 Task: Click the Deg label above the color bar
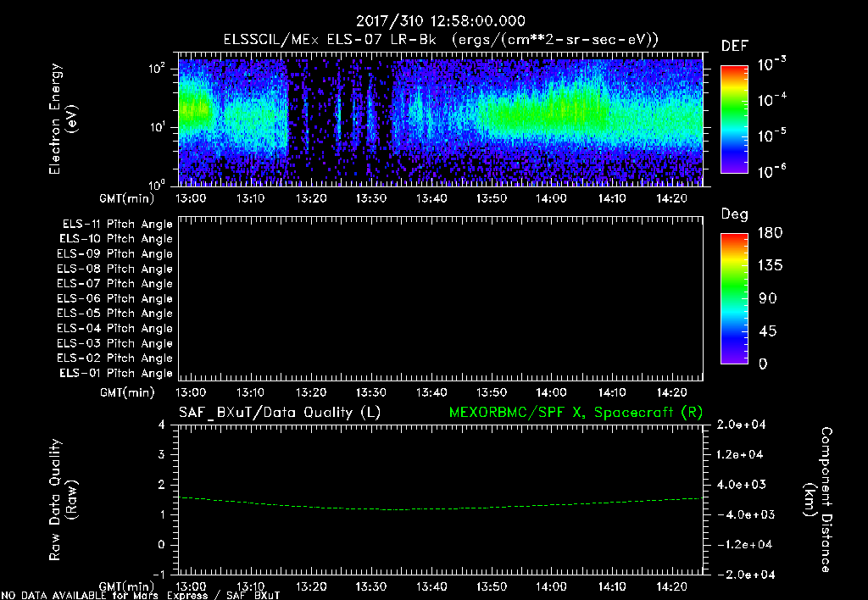(735, 214)
